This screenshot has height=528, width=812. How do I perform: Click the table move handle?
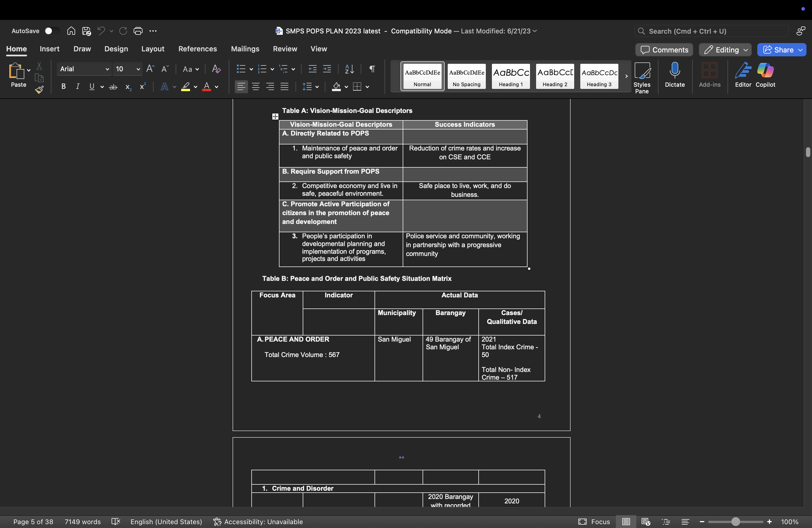coord(275,117)
